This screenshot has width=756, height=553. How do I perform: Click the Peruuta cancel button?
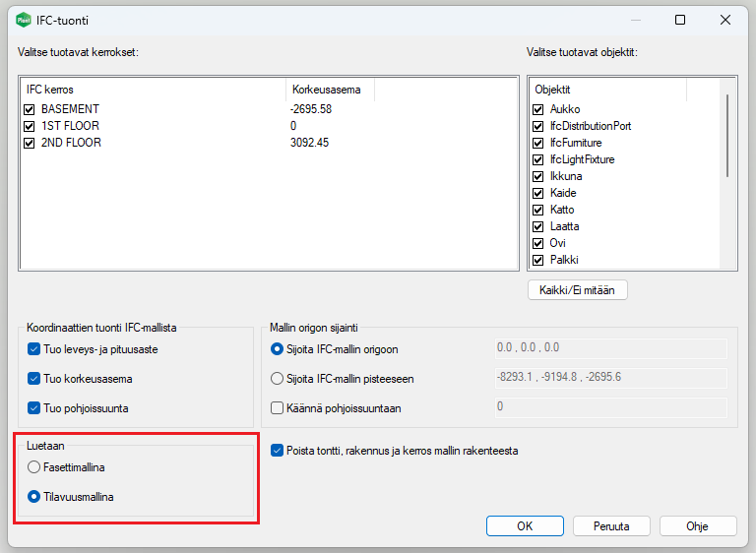coord(611,526)
